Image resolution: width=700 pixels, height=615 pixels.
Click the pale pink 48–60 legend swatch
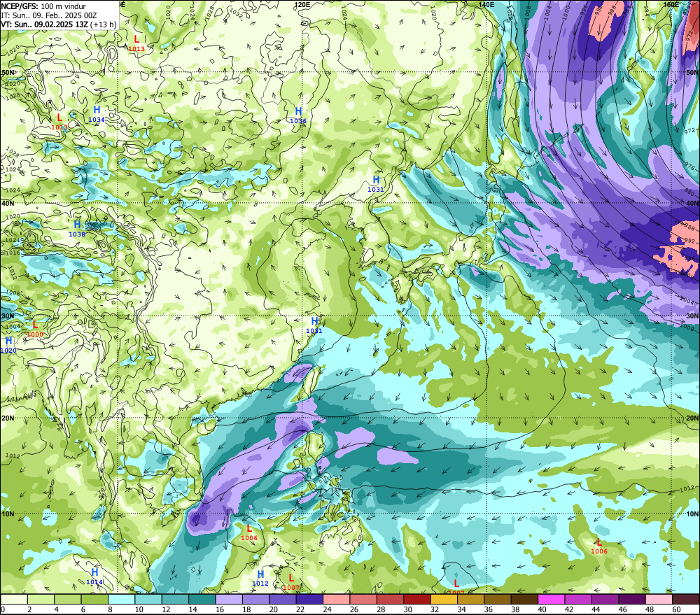pyautogui.click(x=659, y=599)
